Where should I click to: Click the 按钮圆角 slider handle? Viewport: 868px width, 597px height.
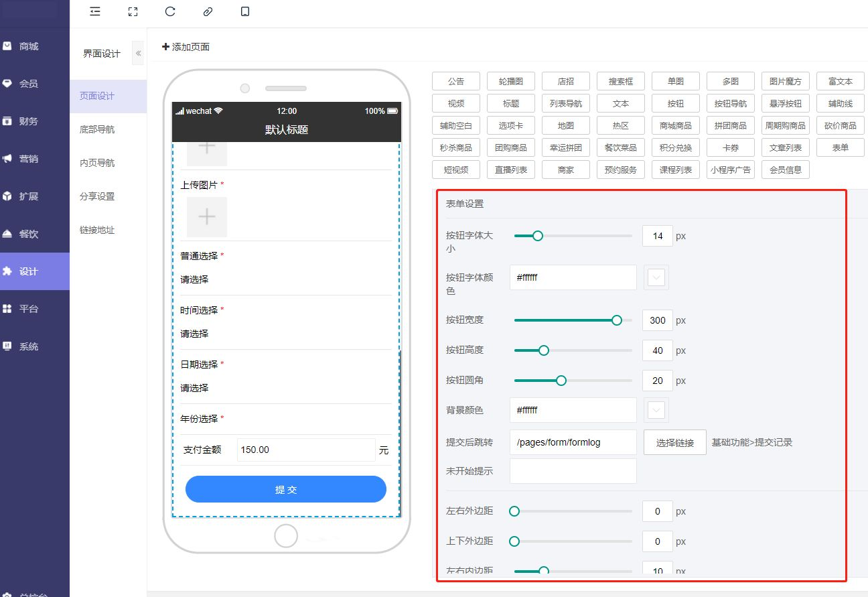pyautogui.click(x=561, y=381)
